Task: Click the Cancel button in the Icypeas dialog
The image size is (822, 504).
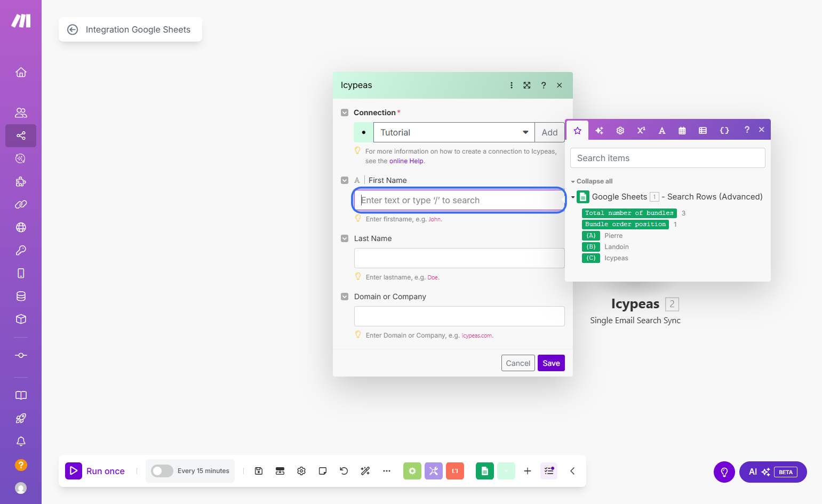Action: [518, 363]
